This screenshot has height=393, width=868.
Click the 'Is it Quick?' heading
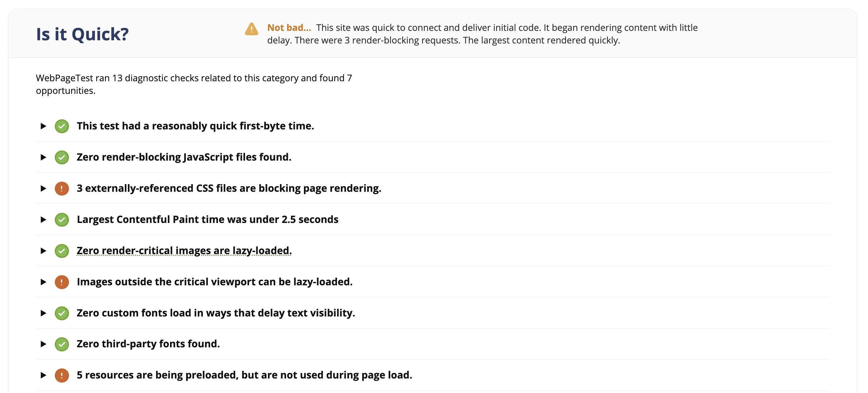coord(82,34)
